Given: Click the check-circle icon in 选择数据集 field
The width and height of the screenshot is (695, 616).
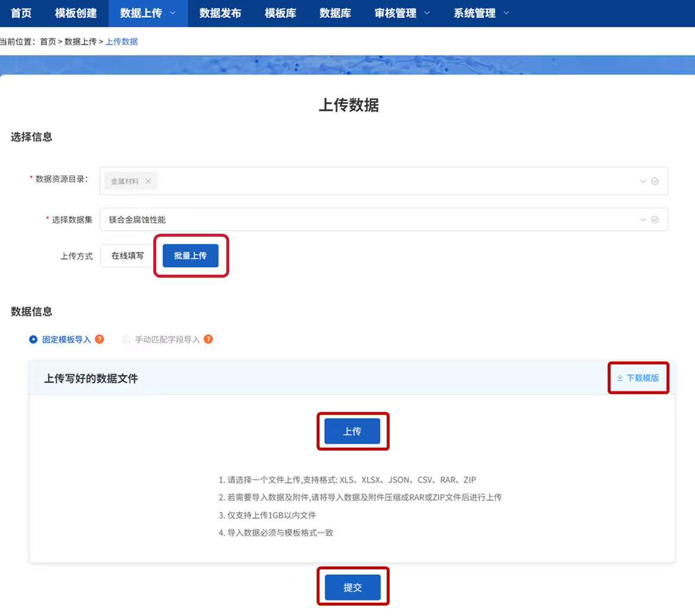Looking at the screenshot, I should click(655, 220).
